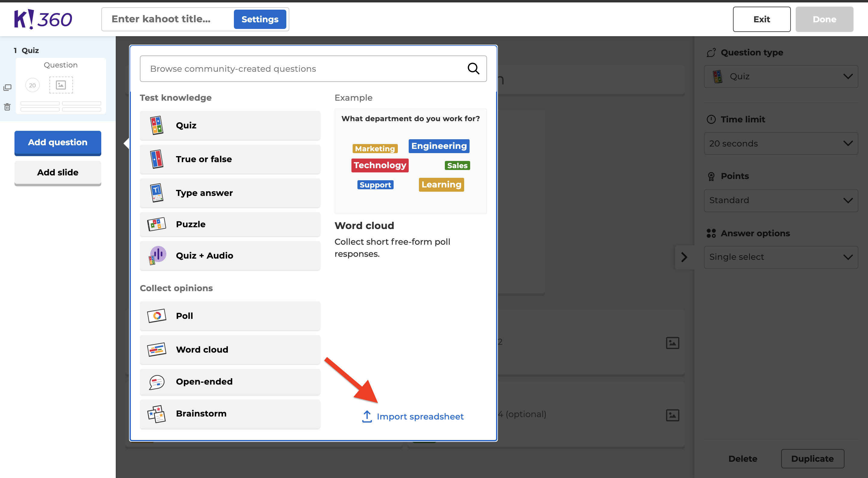Screen dimensions: 868x478
Task: Click the Settings button
Action: pos(259,19)
